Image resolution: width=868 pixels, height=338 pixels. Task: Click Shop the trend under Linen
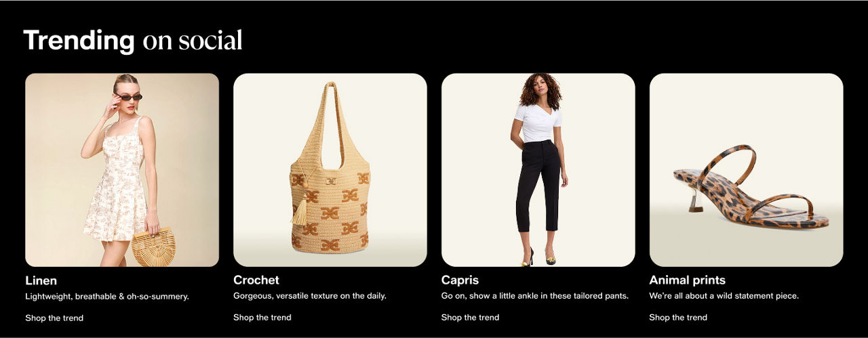pyautogui.click(x=54, y=318)
